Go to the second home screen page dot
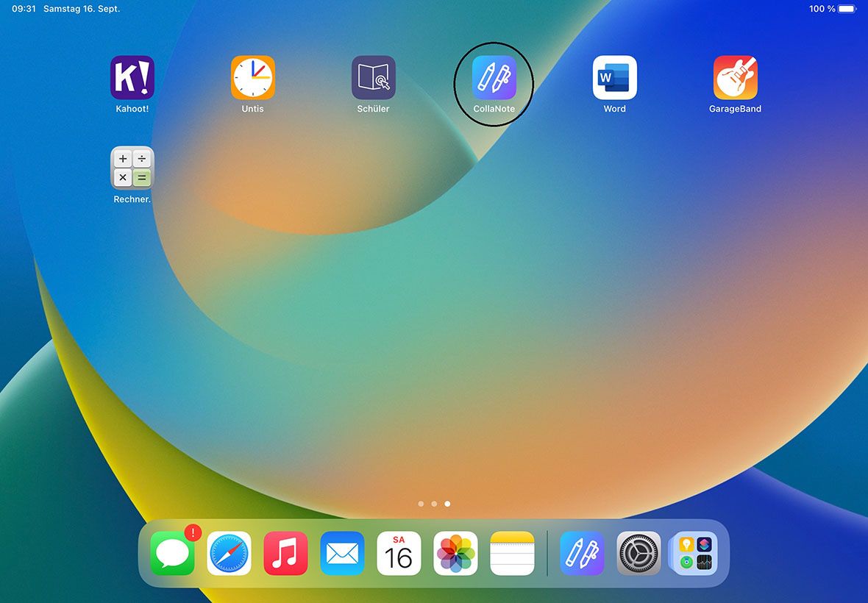 pos(435,504)
